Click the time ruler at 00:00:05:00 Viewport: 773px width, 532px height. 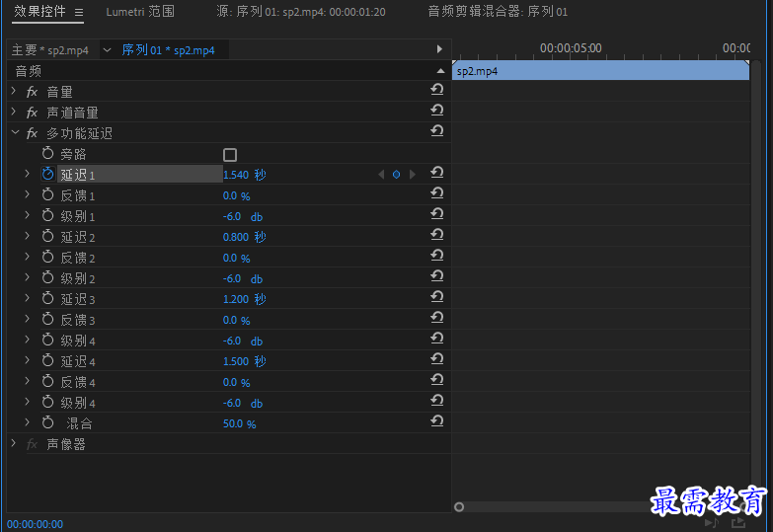[x=571, y=48]
